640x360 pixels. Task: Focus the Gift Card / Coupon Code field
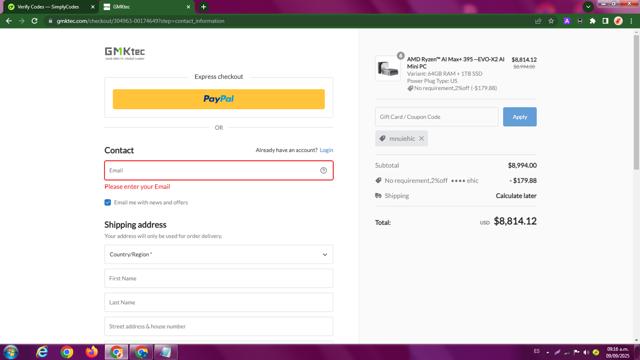coord(436,117)
